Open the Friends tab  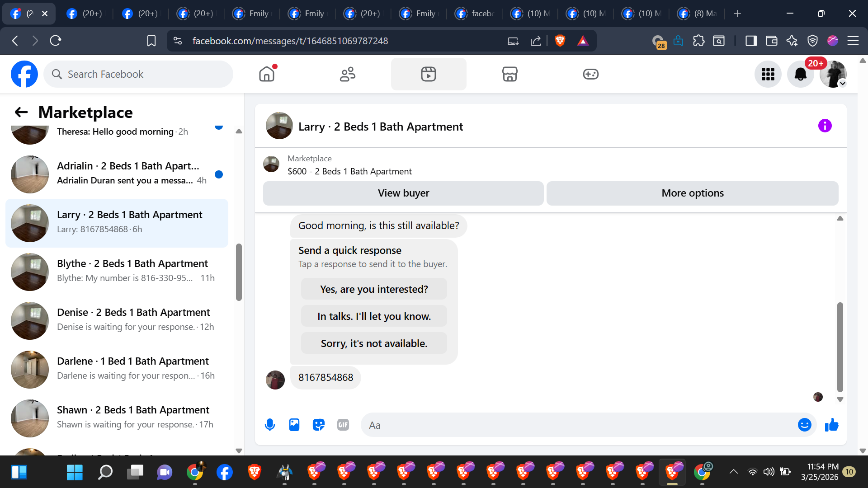pyautogui.click(x=347, y=74)
